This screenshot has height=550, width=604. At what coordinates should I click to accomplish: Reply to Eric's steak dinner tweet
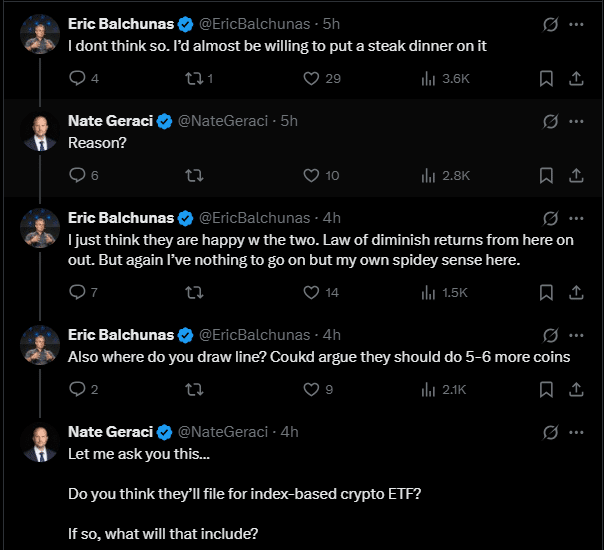point(77,78)
